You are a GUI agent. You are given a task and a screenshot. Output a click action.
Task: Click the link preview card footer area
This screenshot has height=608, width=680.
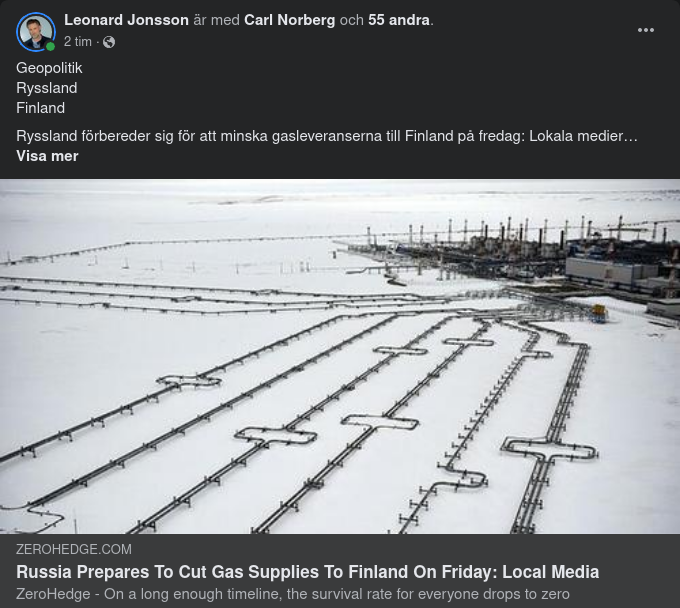coord(340,571)
